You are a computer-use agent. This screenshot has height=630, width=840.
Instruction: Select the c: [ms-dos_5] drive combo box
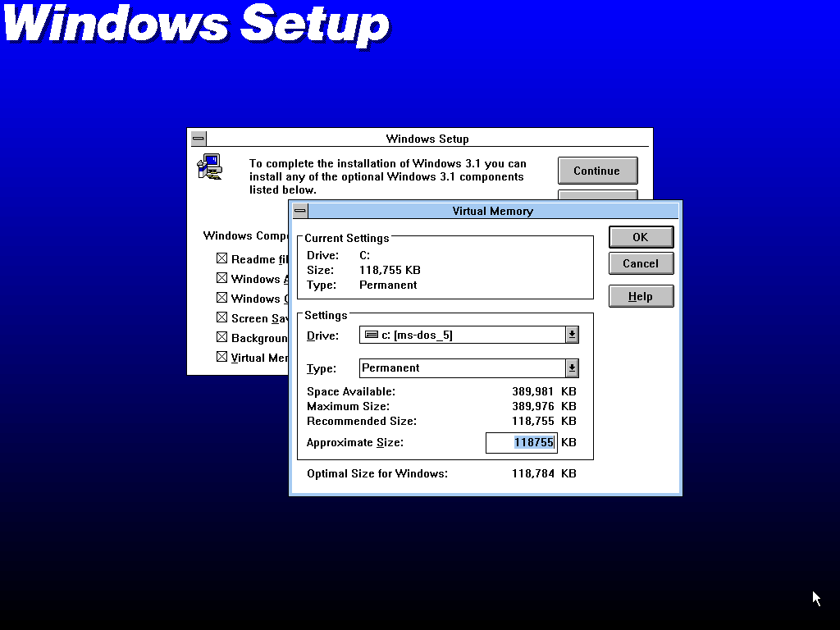coord(468,335)
